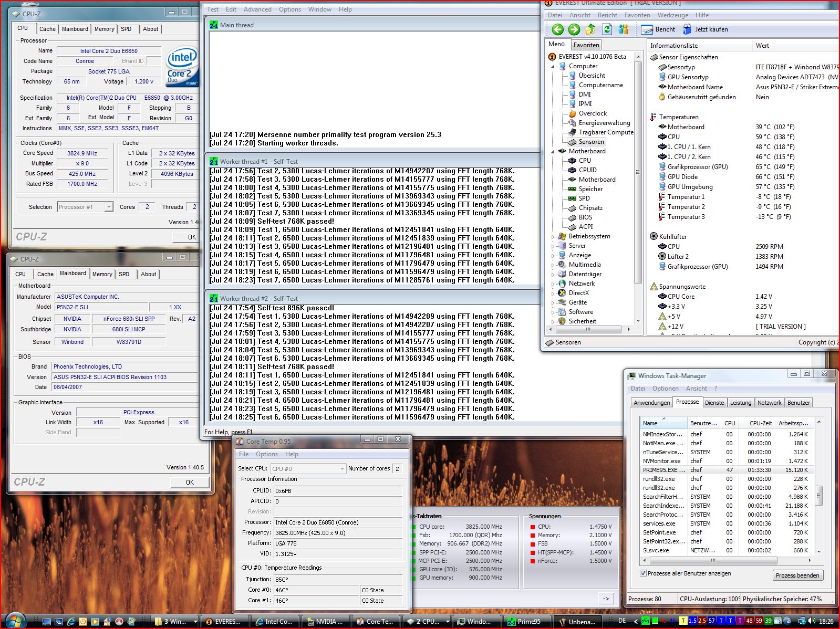Click the arrow button in the NVIDIA monitor panel
The image size is (840, 629).
(606, 599)
